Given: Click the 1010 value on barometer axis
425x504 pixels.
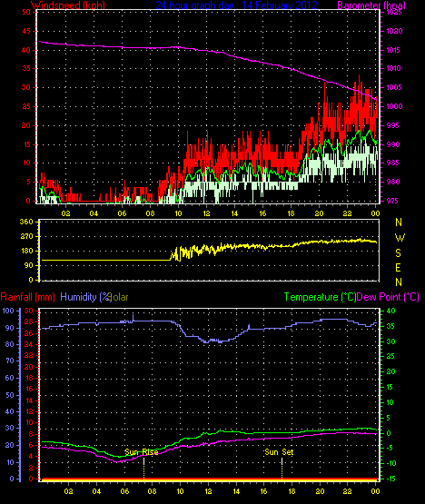Looking at the screenshot, I should pos(394,68).
